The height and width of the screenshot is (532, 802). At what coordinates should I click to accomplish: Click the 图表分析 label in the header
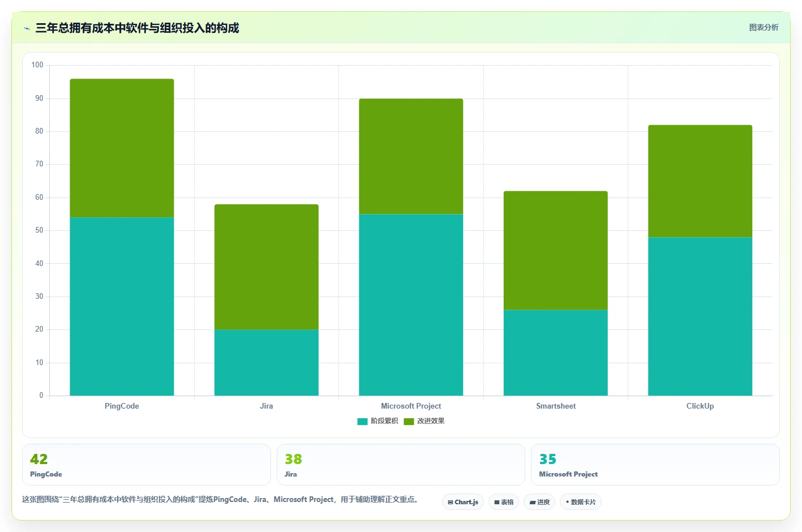coord(764,27)
